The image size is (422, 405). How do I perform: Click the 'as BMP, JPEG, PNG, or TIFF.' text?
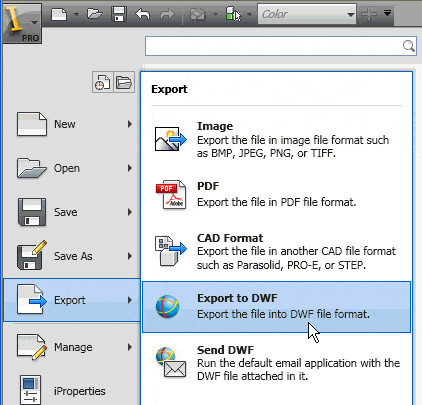(266, 153)
